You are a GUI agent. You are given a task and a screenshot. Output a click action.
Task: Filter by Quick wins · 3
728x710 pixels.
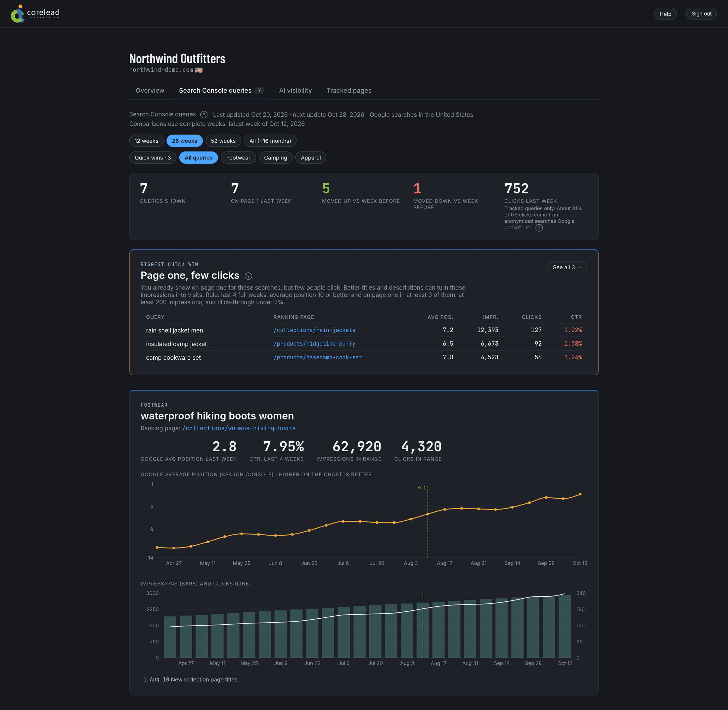(153, 158)
